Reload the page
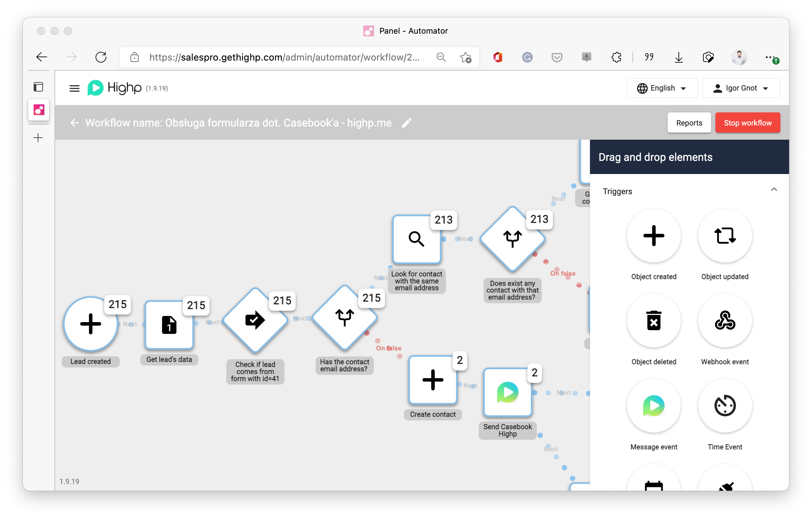 coord(101,57)
